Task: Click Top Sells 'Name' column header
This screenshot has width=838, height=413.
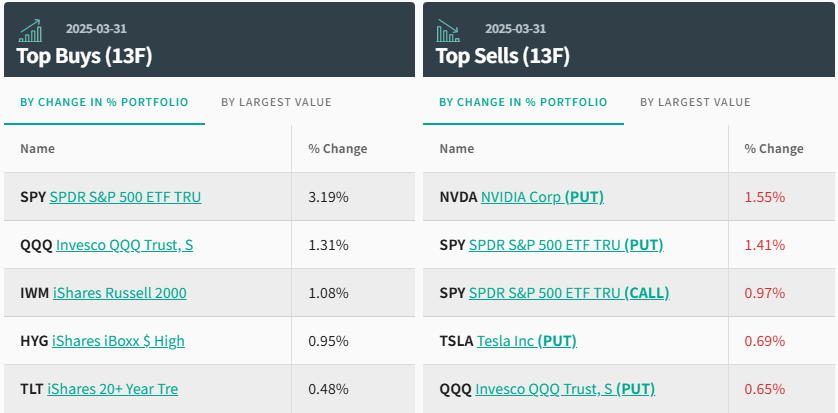Action: pyautogui.click(x=456, y=149)
